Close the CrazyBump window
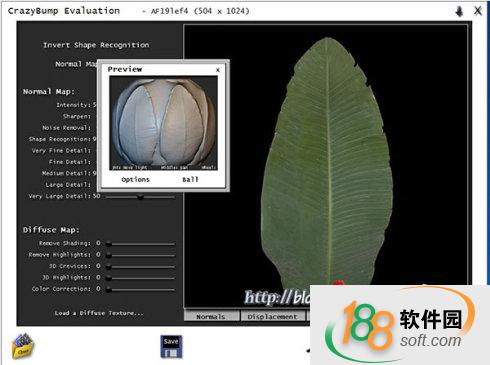Image resolution: width=490 pixels, height=365 pixels. (478, 11)
